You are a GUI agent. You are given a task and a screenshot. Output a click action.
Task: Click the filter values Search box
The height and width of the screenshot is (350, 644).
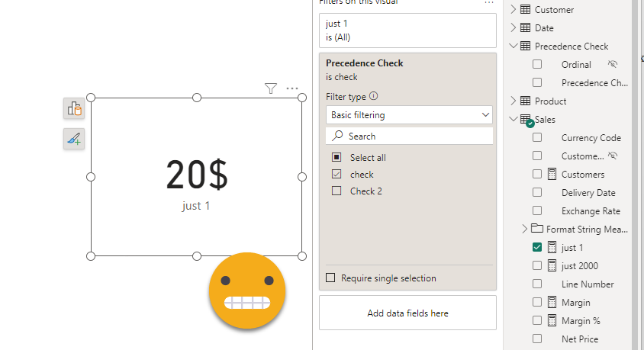pyautogui.click(x=409, y=136)
